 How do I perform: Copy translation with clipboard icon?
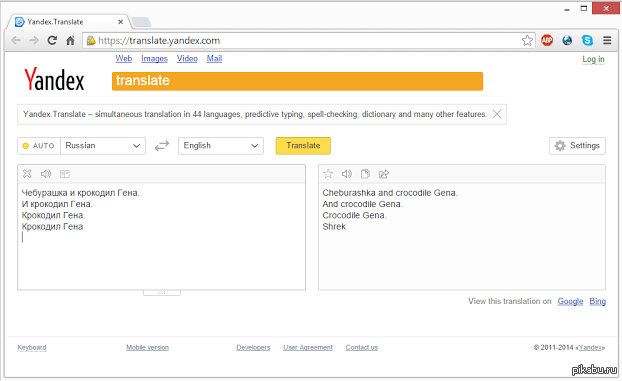(x=365, y=174)
